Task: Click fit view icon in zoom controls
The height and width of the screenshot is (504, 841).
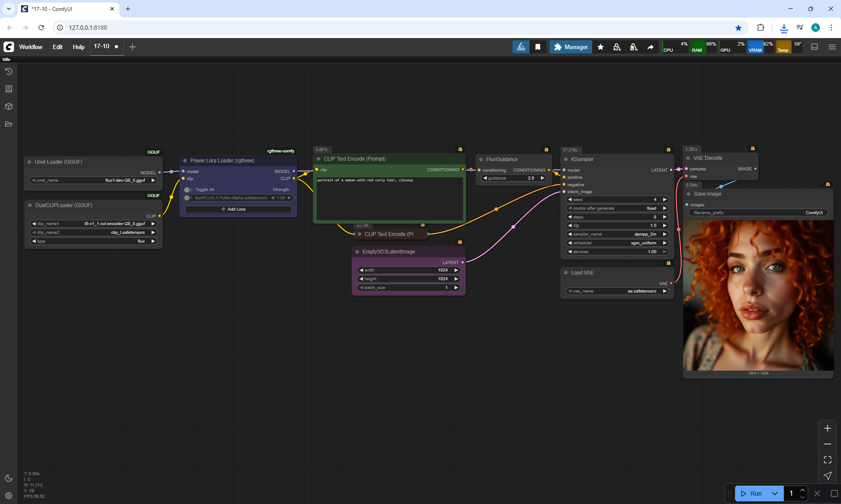Action: click(827, 460)
